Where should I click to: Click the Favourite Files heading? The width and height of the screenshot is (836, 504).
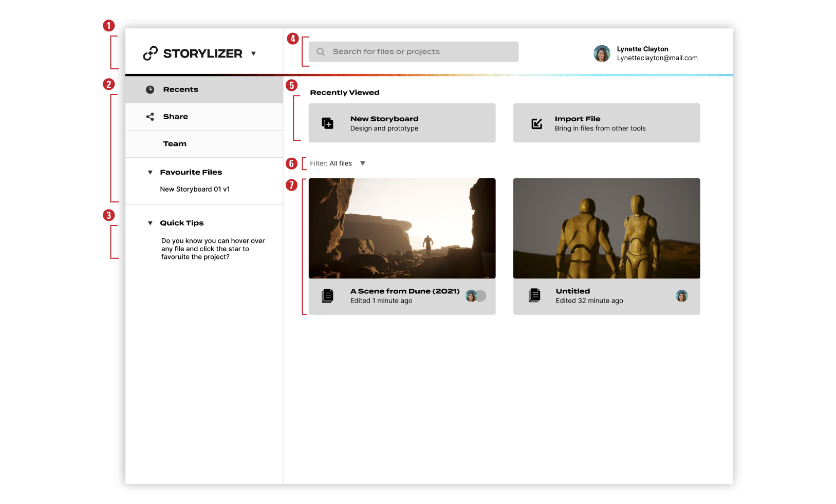point(191,172)
